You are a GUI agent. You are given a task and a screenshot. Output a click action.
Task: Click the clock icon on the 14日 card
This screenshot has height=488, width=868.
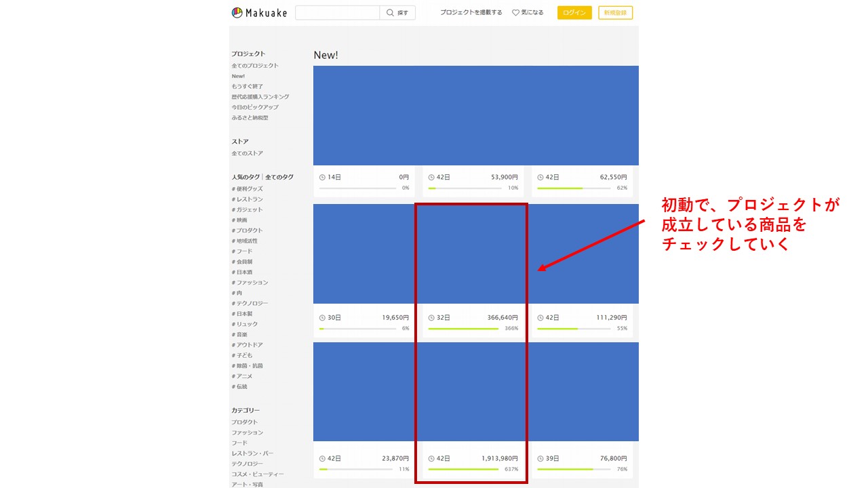(322, 178)
